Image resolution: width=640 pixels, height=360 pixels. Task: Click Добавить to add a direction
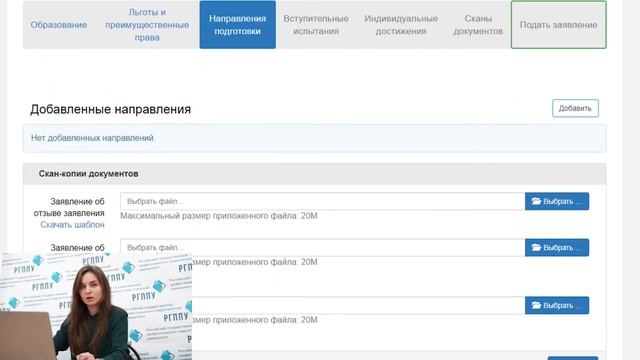(x=575, y=108)
